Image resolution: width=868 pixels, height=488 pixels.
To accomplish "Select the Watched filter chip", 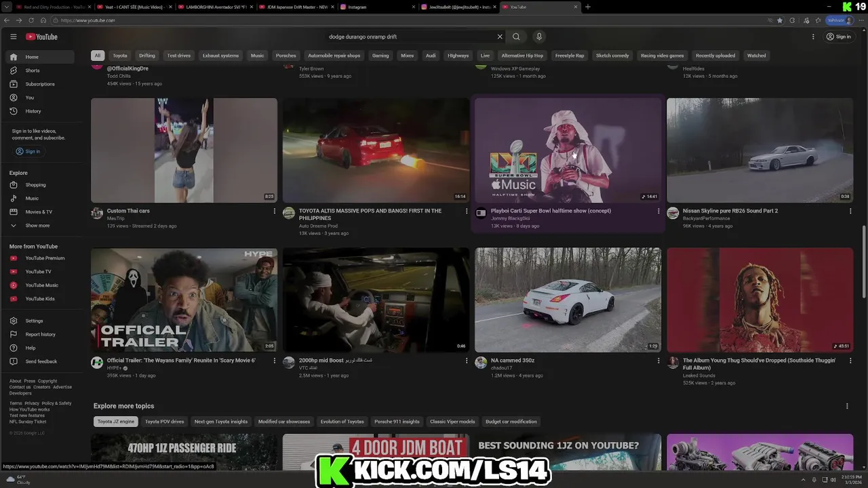I will click(x=756, y=56).
